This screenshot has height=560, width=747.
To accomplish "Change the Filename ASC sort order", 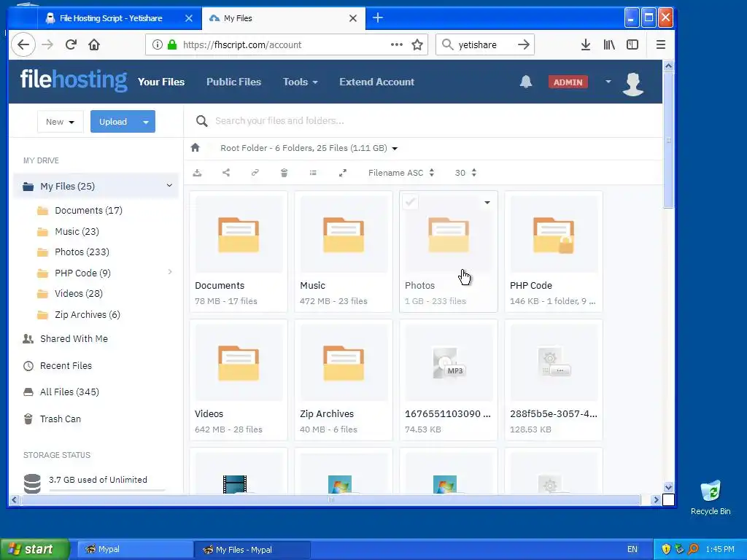I will coord(401,173).
